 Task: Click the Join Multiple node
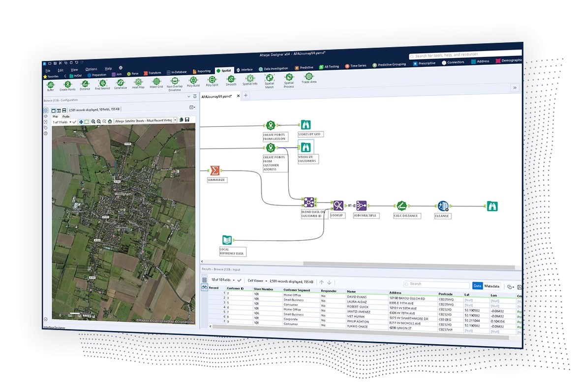(x=361, y=205)
